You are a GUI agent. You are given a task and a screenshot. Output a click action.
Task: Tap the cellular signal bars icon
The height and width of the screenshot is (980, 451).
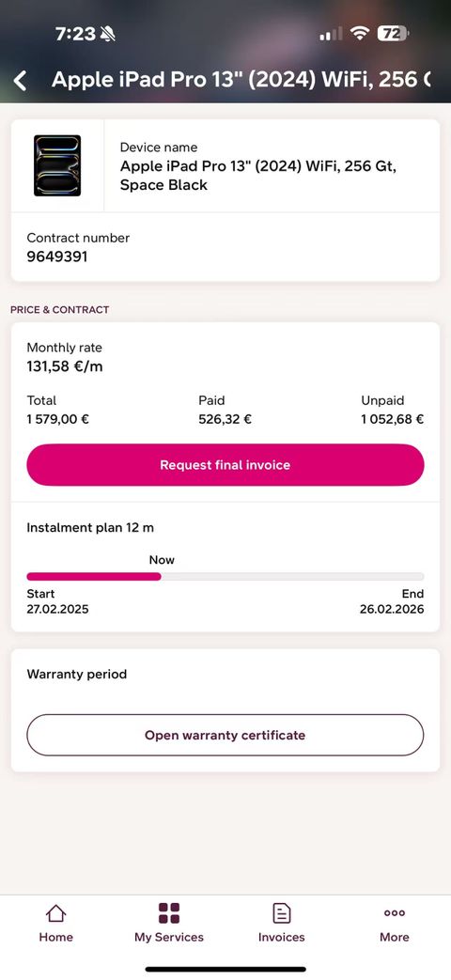click(x=331, y=34)
